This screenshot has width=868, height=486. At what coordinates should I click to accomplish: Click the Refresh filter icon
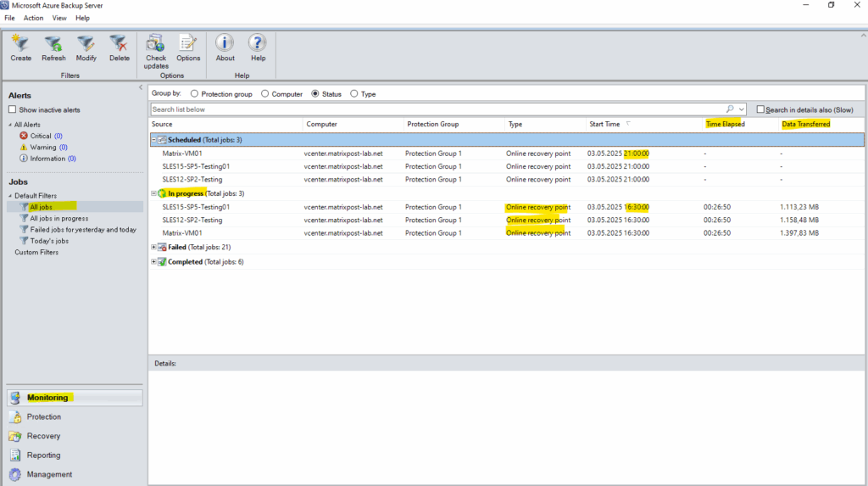click(53, 43)
